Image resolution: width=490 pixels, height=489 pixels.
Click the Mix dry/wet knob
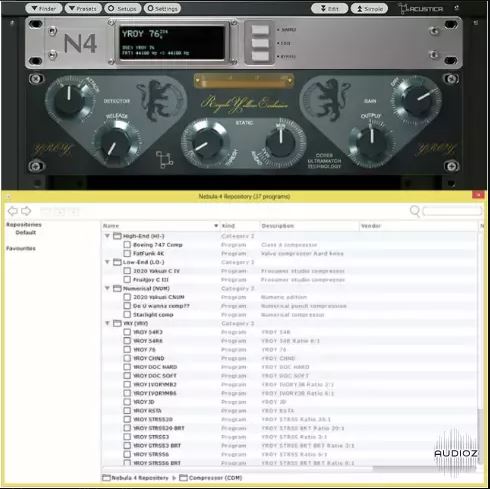[281, 143]
